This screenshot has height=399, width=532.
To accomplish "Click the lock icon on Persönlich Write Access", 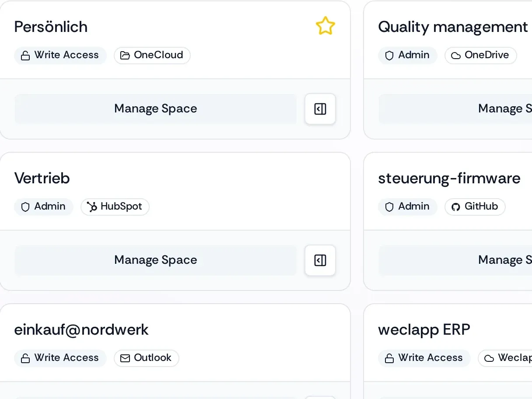I will tap(25, 56).
